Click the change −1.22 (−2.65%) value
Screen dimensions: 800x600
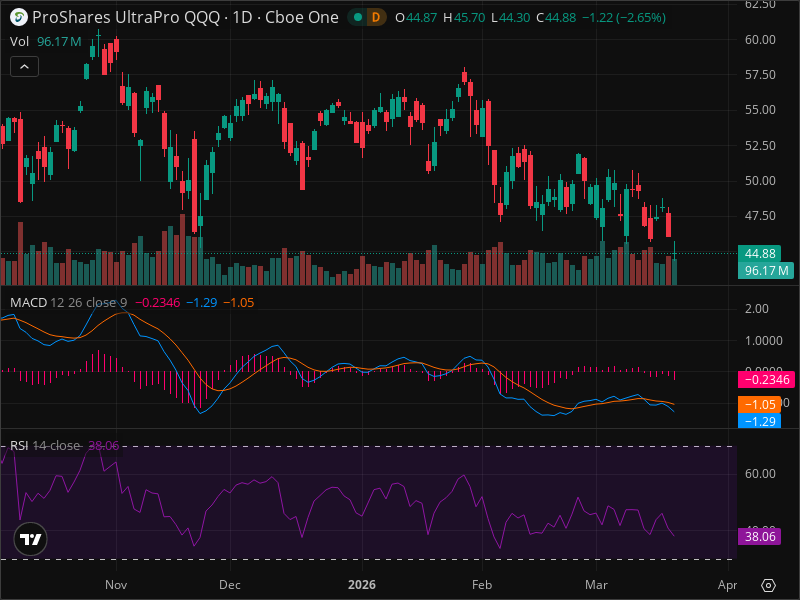click(x=623, y=18)
